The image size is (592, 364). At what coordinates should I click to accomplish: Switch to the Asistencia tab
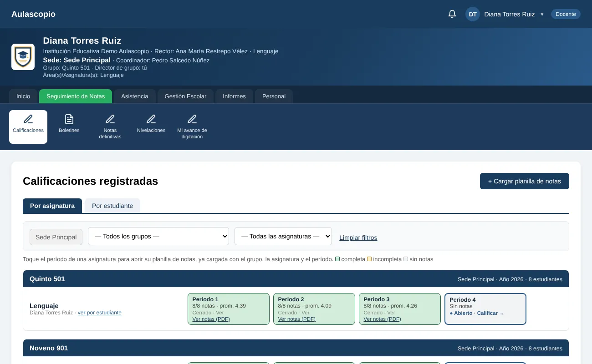pyautogui.click(x=135, y=96)
